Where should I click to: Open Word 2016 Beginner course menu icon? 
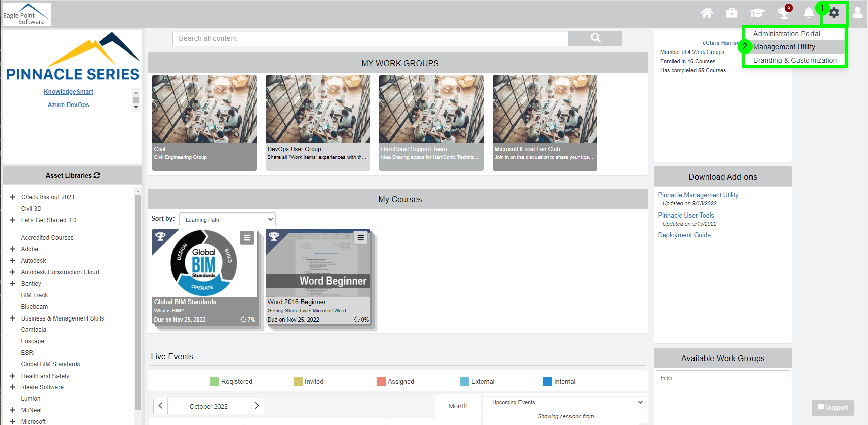pyautogui.click(x=360, y=238)
